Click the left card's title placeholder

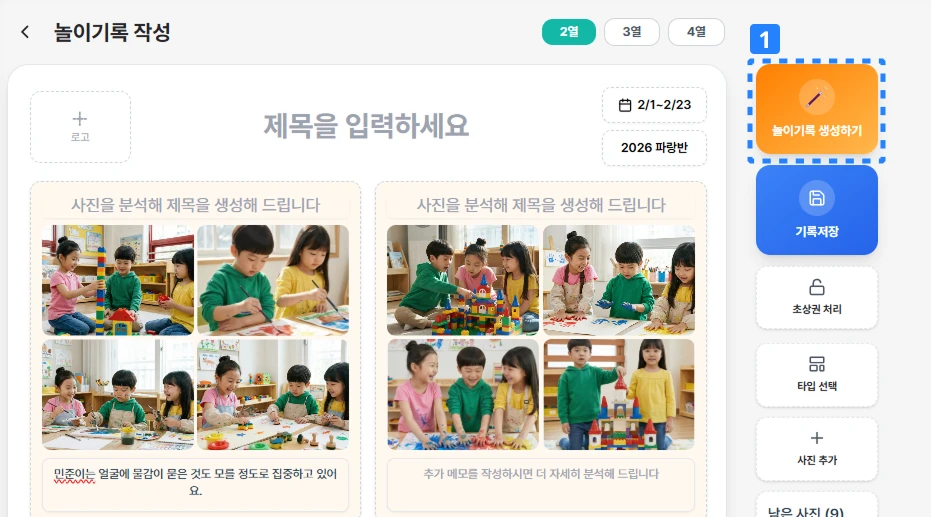195,205
